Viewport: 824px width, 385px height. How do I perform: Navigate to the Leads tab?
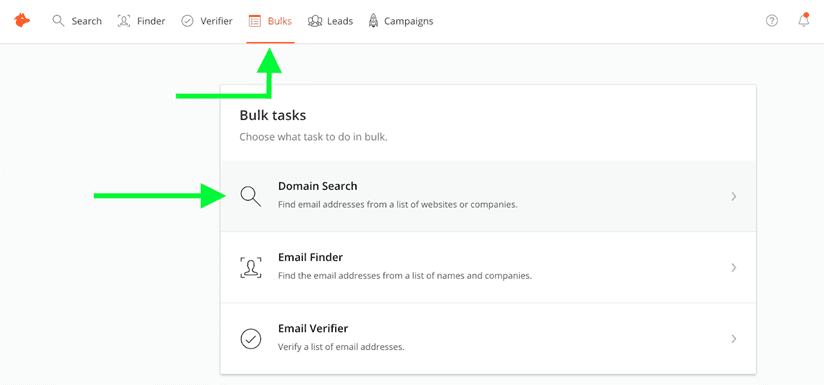330,21
